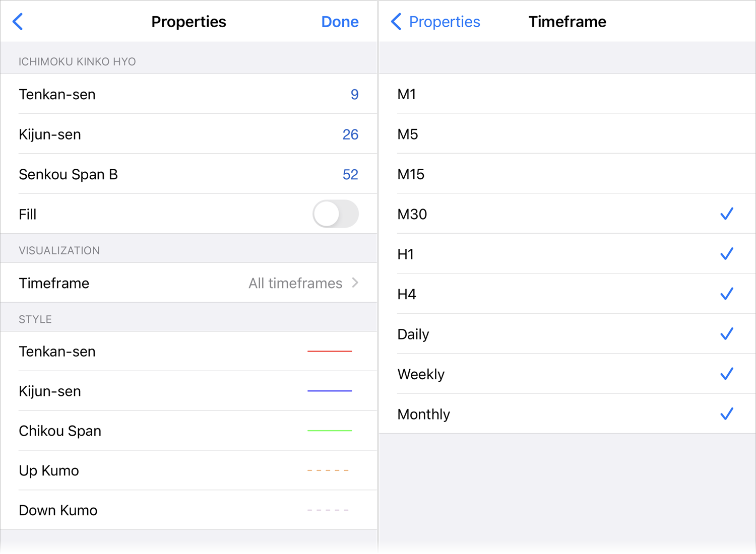This screenshot has height=554, width=756.
Task: Edit the Tenkan-sen period value 9
Action: tap(354, 94)
